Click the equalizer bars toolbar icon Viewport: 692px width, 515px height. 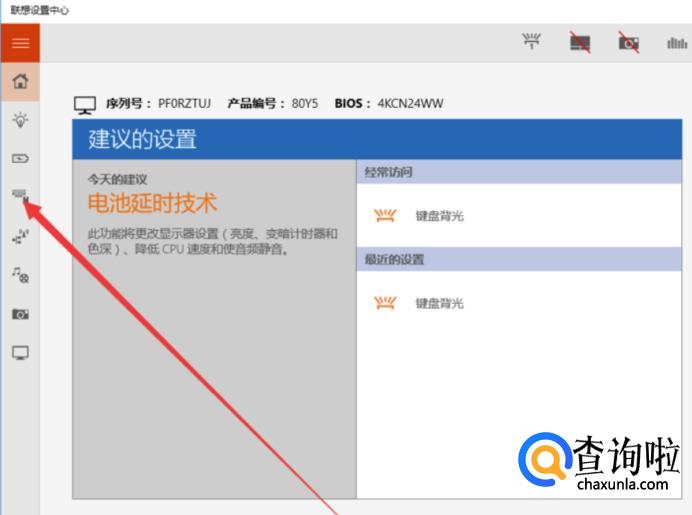677,43
